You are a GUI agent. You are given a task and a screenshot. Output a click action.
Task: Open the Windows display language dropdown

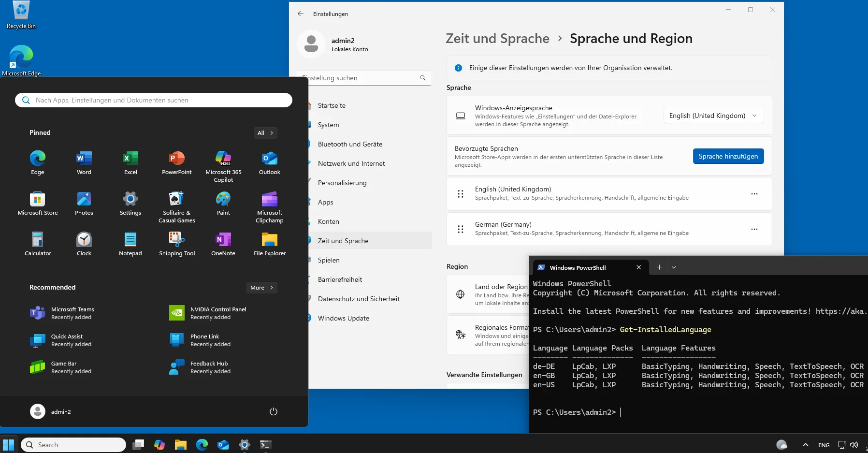point(713,116)
